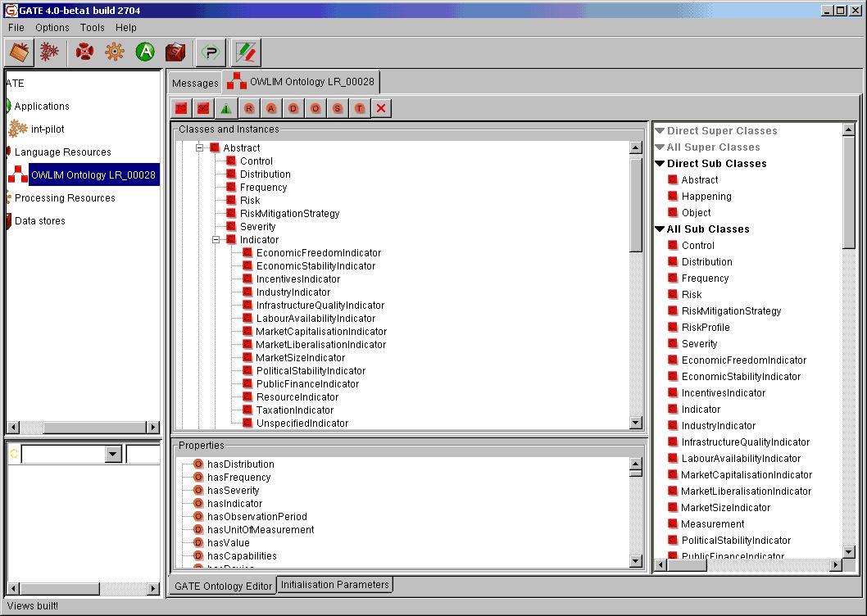This screenshot has width=867, height=616.
Task: Click the text input field beside the combo box
Action: (x=143, y=455)
